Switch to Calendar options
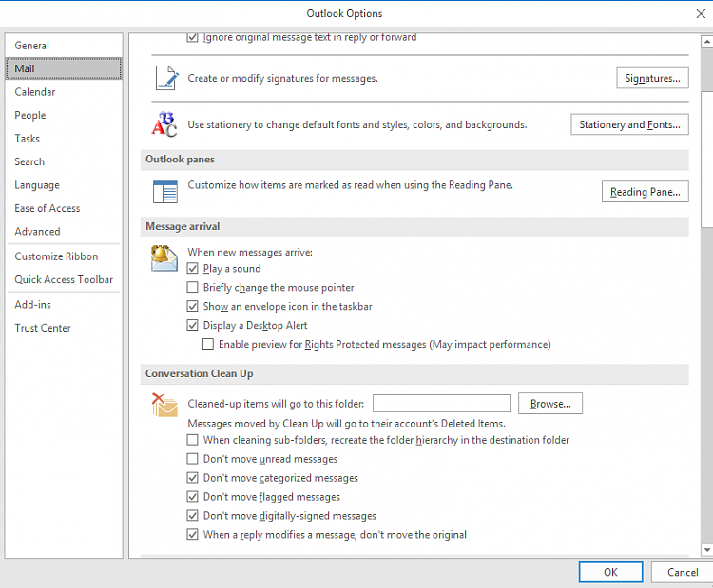The image size is (713, 588). pos(64,92)
